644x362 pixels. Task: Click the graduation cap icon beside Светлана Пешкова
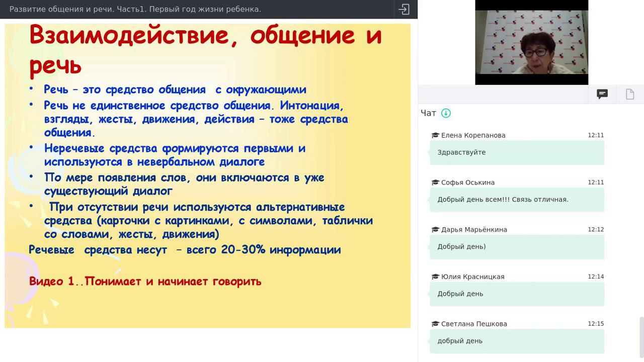pos(435,324)
